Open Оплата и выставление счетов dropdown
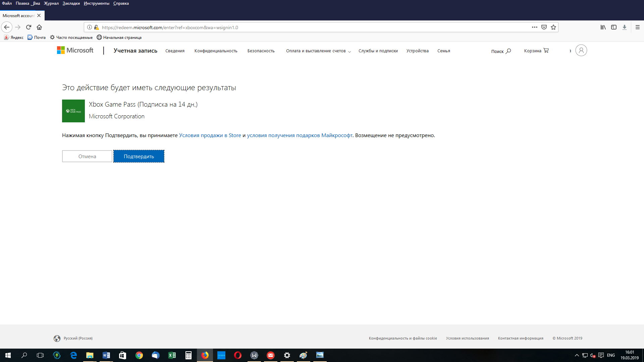644x362 pixels. click(x=318, y=51)
